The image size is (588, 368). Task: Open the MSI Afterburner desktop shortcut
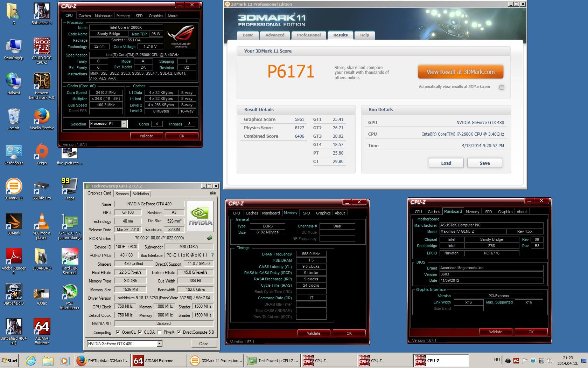coord(70,297)
